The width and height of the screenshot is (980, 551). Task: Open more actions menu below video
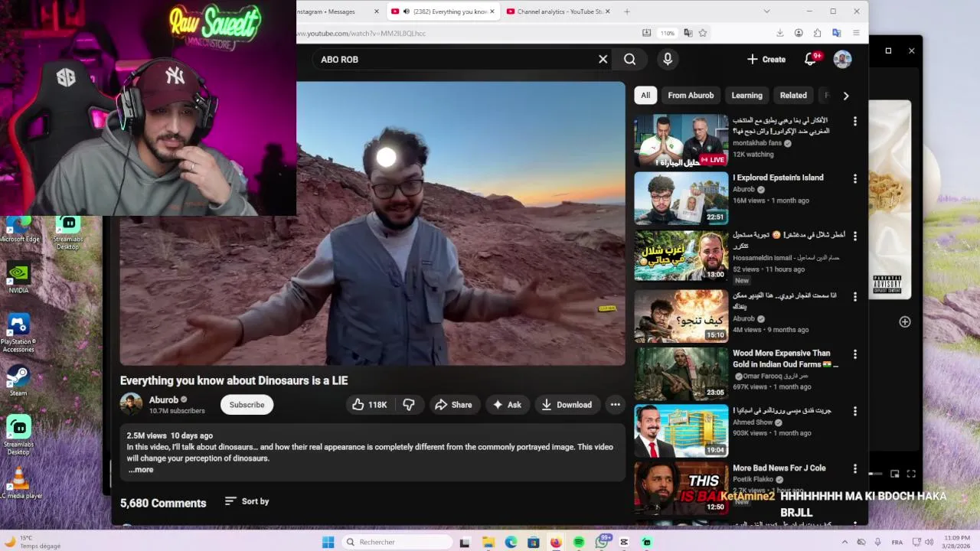tap(615, 405)
